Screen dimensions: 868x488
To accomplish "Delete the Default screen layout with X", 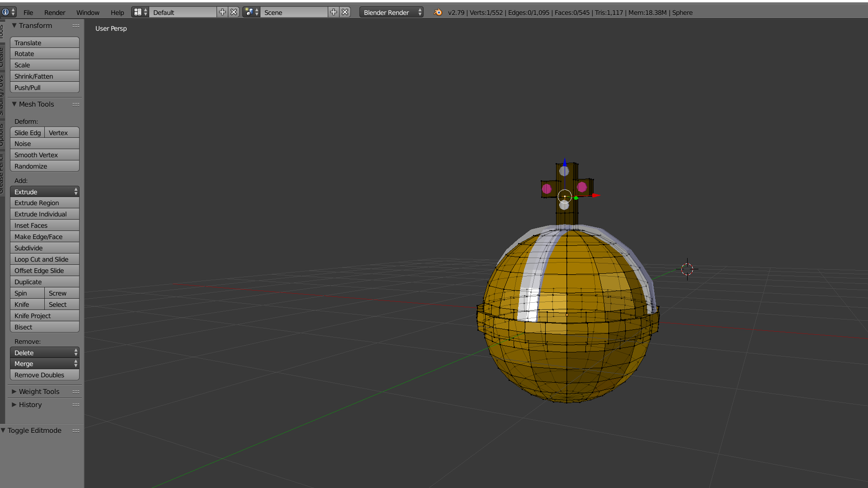I will [234, 12].
